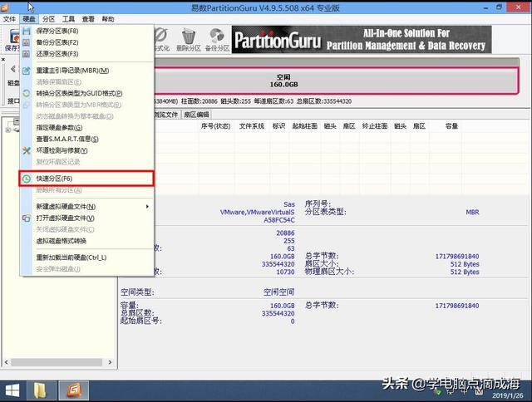Image resolution: width=532 pixels, height=402 pixels.
Task: Choose 指定硬盘参数(G)
Action: pos(87,128)
